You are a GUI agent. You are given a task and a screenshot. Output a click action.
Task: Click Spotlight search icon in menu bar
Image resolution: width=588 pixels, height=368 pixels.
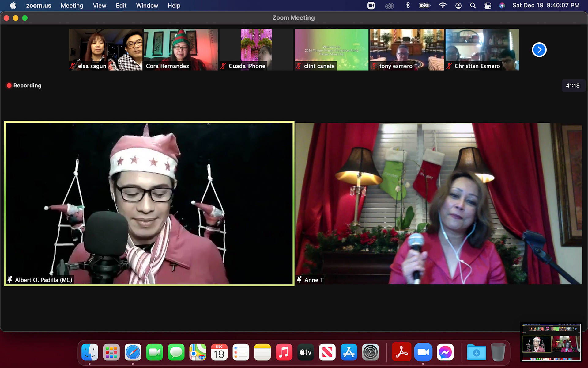pyautogui.click(x=473, y=6)
